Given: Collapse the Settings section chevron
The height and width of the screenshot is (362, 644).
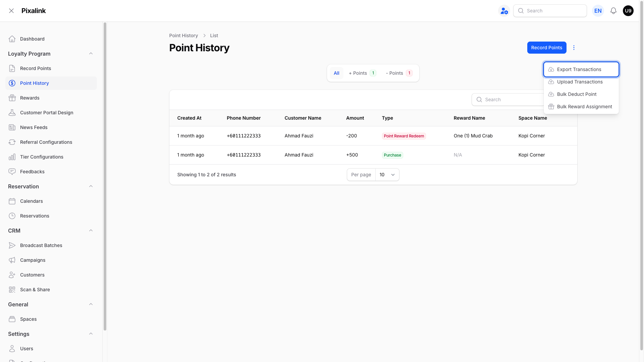Looking at the screenshot, I should click(x=91, y=334).
